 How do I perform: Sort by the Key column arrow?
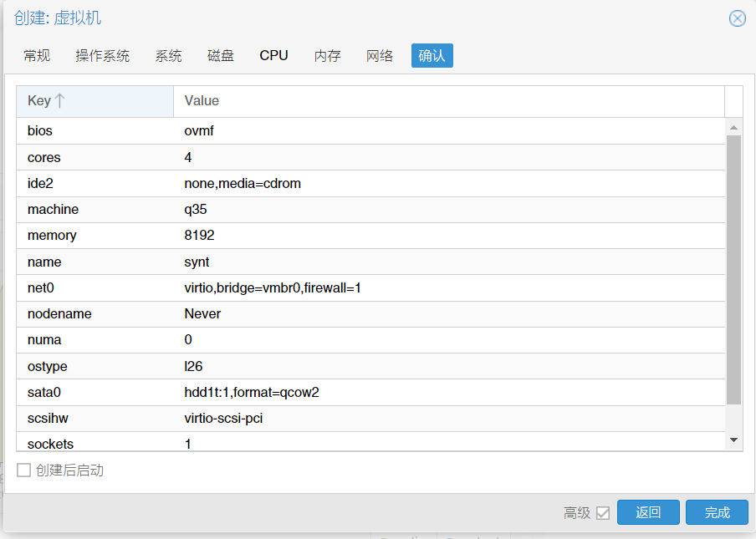59,100
